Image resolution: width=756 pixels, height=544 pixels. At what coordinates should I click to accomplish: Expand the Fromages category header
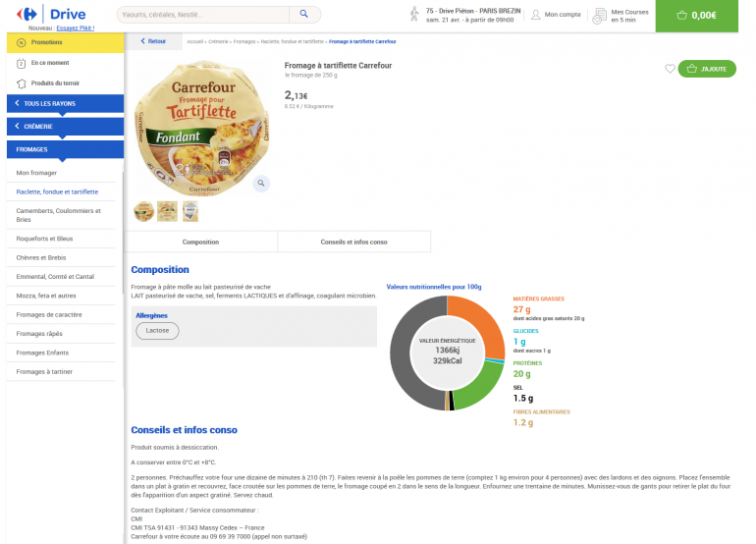65,149
